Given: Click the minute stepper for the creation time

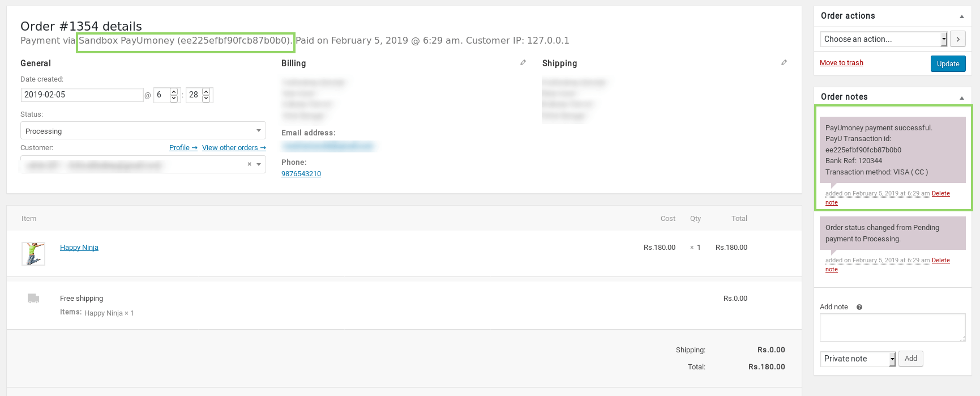Looking at the screenshot, I should pyautogui.click(x=206, y=95).
